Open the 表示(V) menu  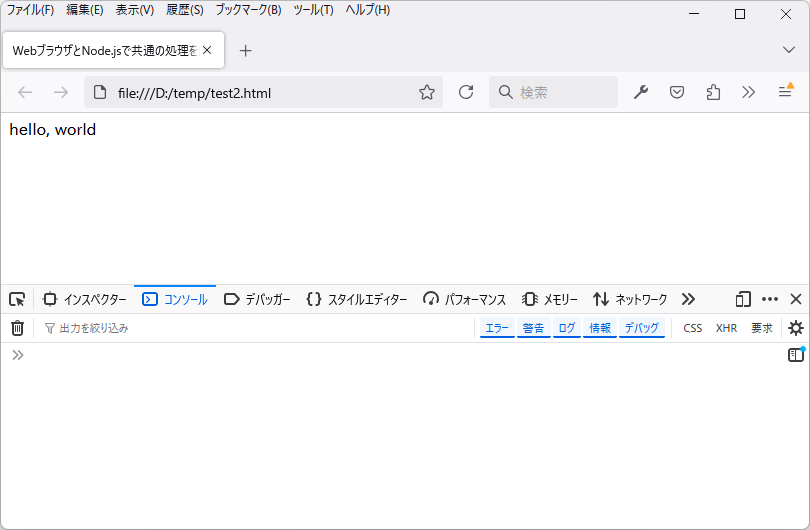point(135,10)
